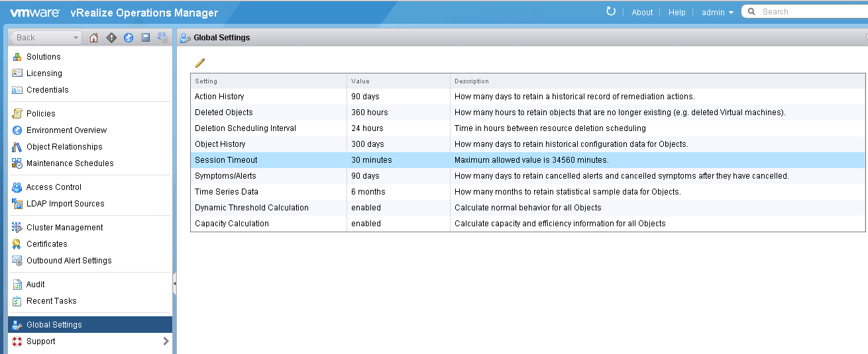Go to the Home icon in navigation toolbar
Viewport: 868px width, 354px height.
[93, 38]
